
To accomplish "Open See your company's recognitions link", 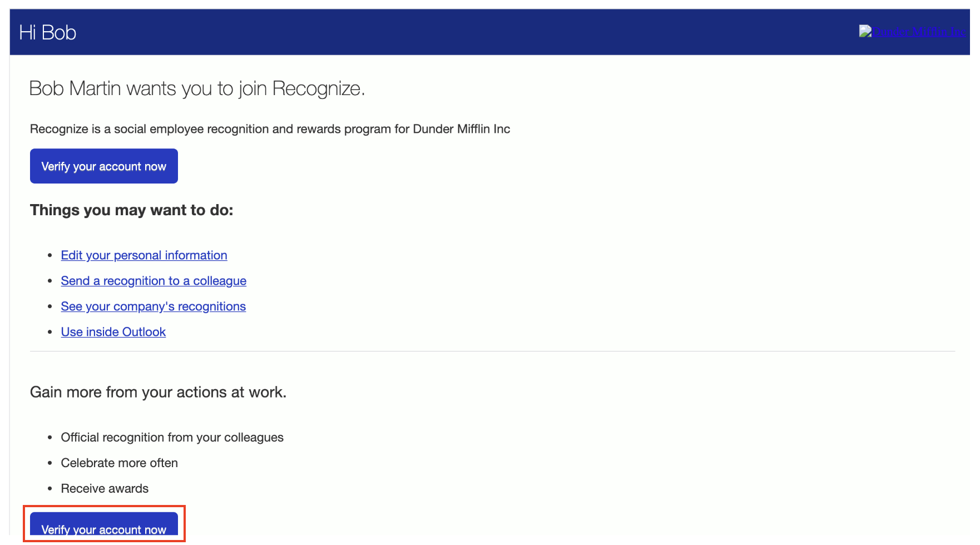I will (x=154, y=306).
